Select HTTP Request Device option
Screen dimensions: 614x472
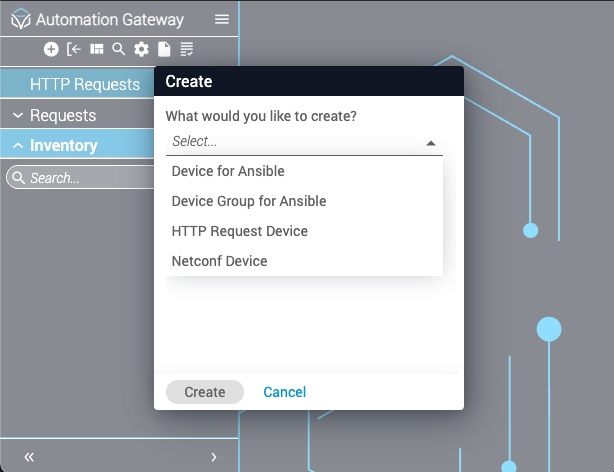(x=240, y=231)
